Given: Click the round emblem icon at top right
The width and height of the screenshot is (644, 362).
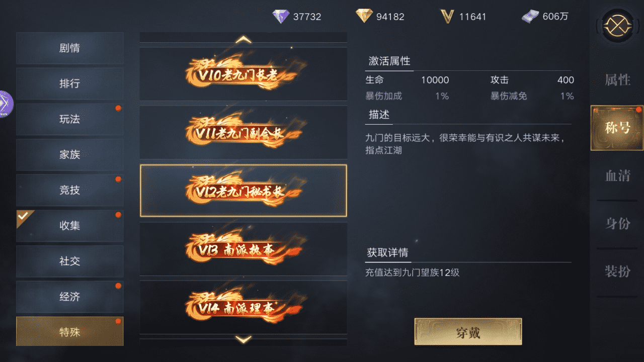Looking at the screenshot, I should point(617,24).
